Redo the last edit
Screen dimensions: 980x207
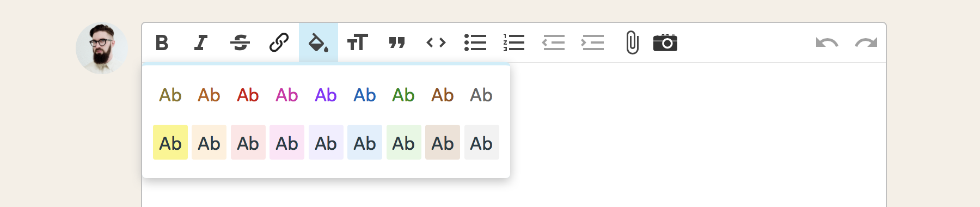click(x=866, y=42)
